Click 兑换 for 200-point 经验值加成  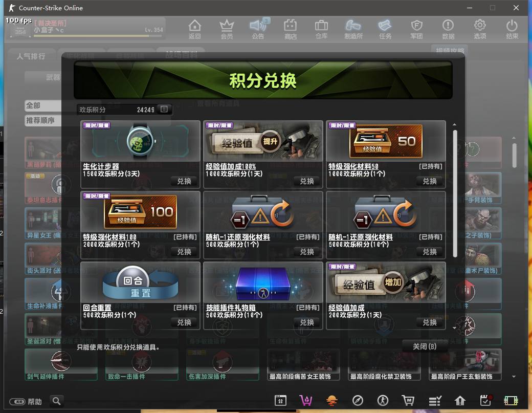[430, 322]
